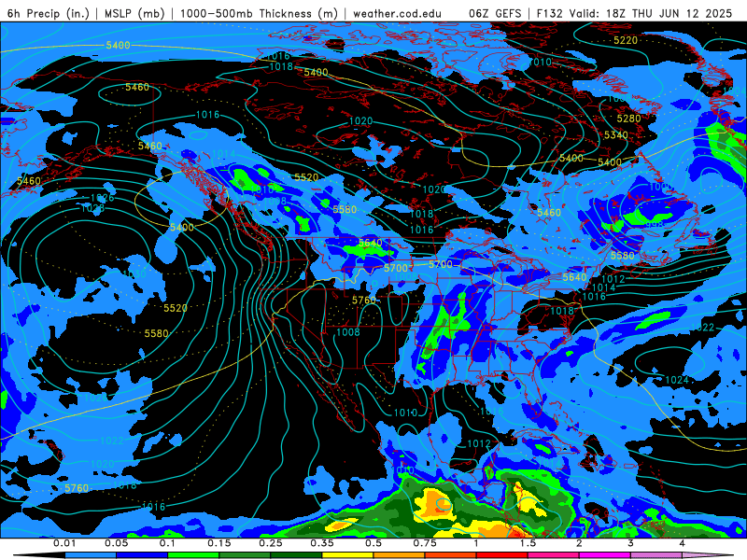
Task: Select the light violet 3–4 legend swatch
Action: [x=656, y=555]
